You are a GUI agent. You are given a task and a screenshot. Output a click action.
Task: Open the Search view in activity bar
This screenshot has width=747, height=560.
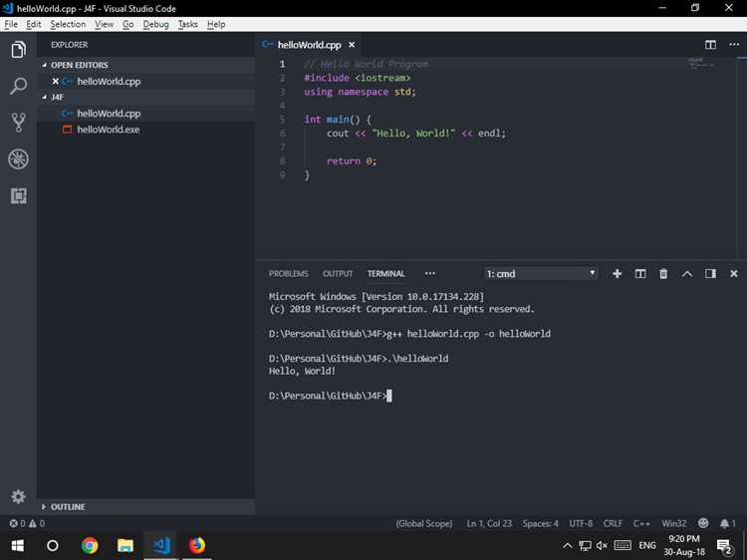[x=18, y=87]
